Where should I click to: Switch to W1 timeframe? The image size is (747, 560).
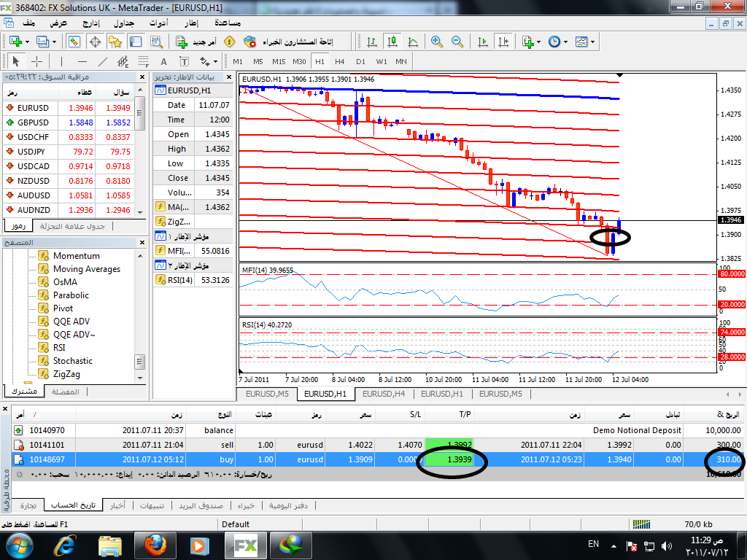tap(382, 61)
